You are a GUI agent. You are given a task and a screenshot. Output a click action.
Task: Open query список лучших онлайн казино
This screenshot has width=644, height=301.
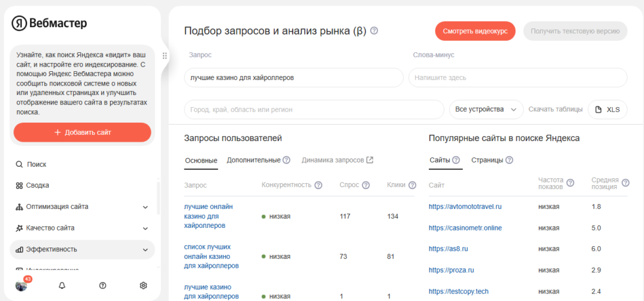click(211, 256)
